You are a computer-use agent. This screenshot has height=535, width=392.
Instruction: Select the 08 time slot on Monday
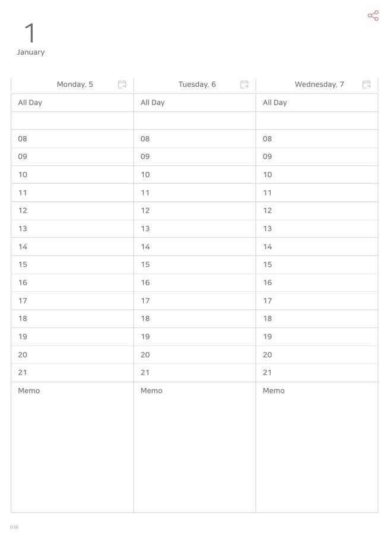(x=72, y=139)
